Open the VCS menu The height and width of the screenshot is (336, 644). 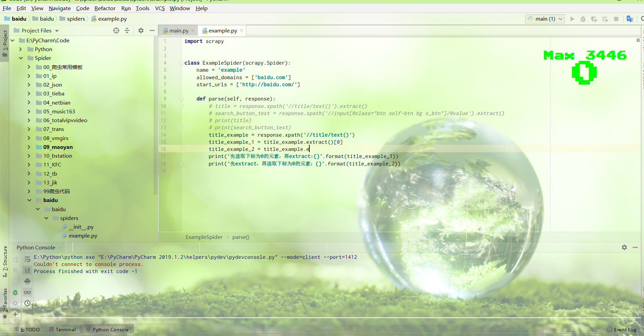[x=160, y=8]
